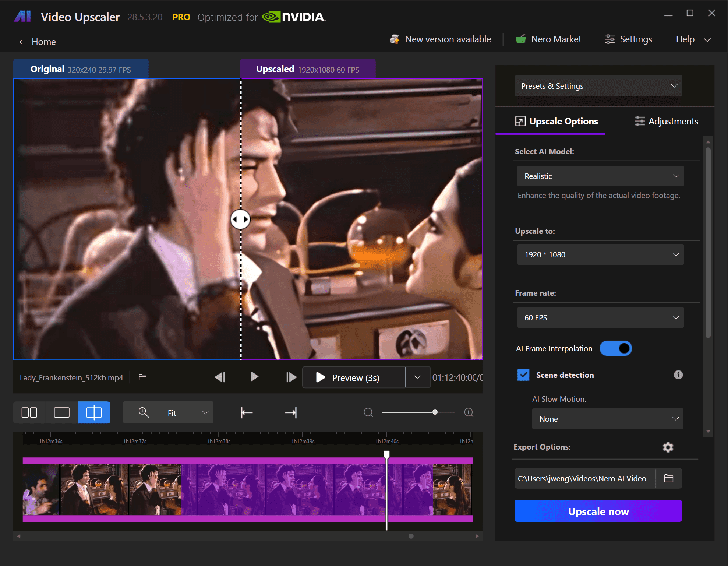Click the export path field
The image size is (728, 566).
[585, 478]
